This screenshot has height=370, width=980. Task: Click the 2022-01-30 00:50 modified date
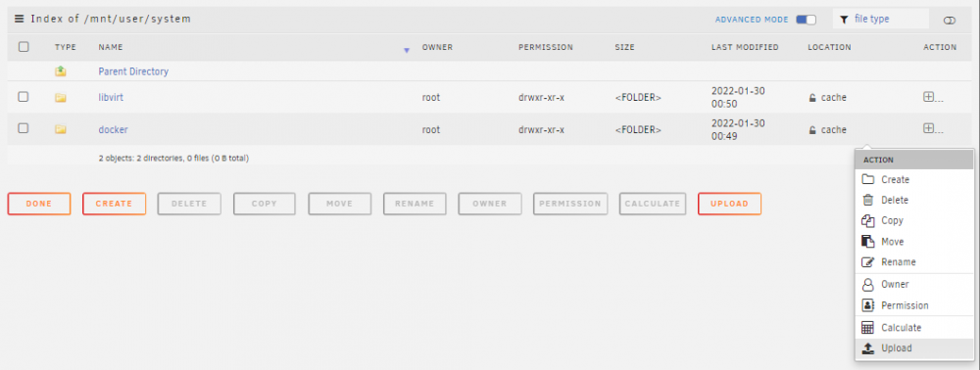coord(738,97)
